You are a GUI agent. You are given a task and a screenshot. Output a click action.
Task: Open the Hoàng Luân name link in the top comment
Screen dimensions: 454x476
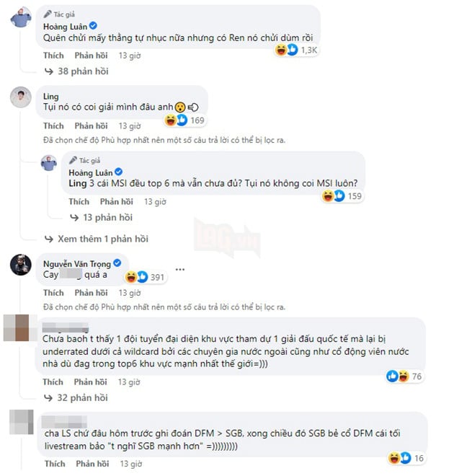click(x=65, y=27)
